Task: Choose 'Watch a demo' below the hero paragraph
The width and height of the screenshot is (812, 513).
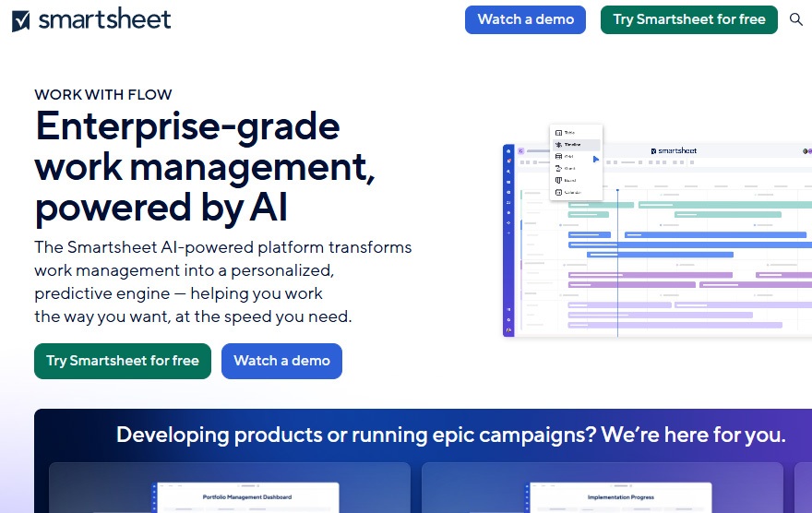Action: pos(281,361)
